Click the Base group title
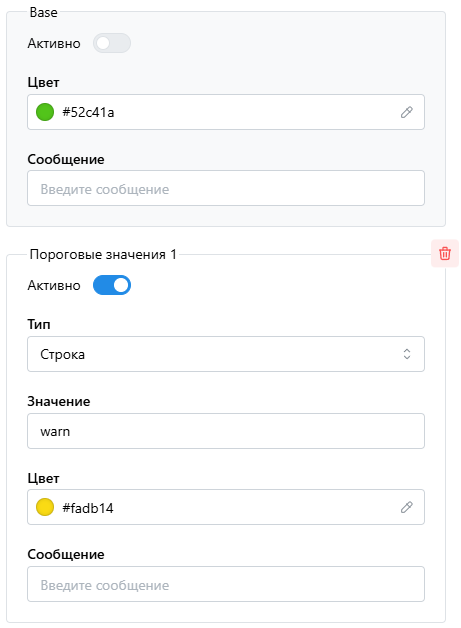Image resolution: width=461 pixels, height=628 pixels. click(x=43, y=12)
